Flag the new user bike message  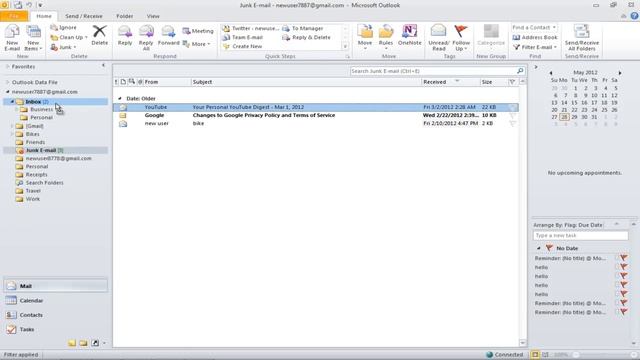pos(513,124)
